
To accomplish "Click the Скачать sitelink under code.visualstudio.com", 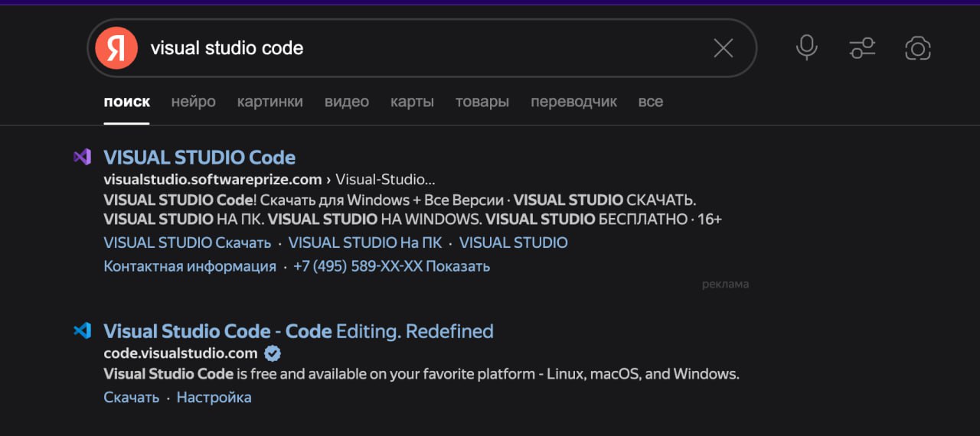I will pyautogui.click(x=131, y=397).
